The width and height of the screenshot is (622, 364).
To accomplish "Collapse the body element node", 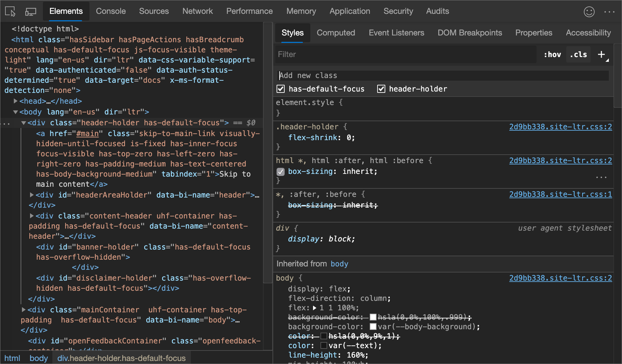I will [x=16, y=112].
